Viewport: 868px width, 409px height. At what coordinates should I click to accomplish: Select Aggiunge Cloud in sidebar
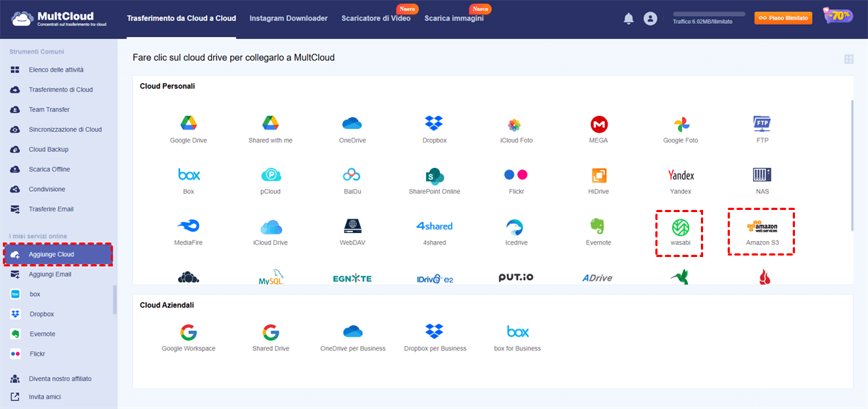58,255
